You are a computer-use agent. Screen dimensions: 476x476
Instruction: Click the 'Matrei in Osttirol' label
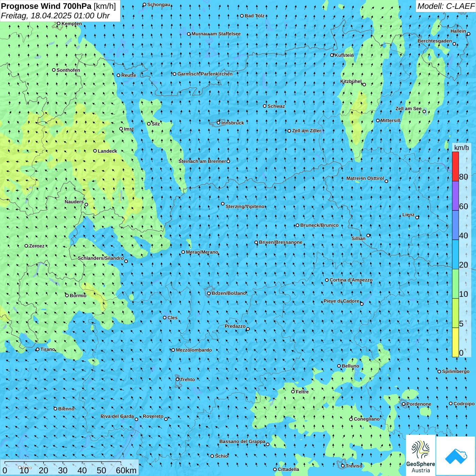click(365, 178)
